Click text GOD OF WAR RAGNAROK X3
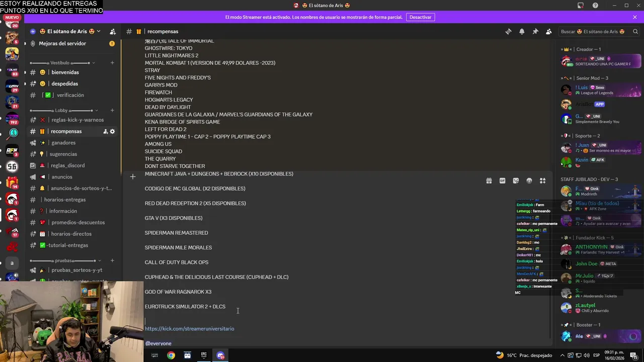644x362 pixels. coord(178,292)
